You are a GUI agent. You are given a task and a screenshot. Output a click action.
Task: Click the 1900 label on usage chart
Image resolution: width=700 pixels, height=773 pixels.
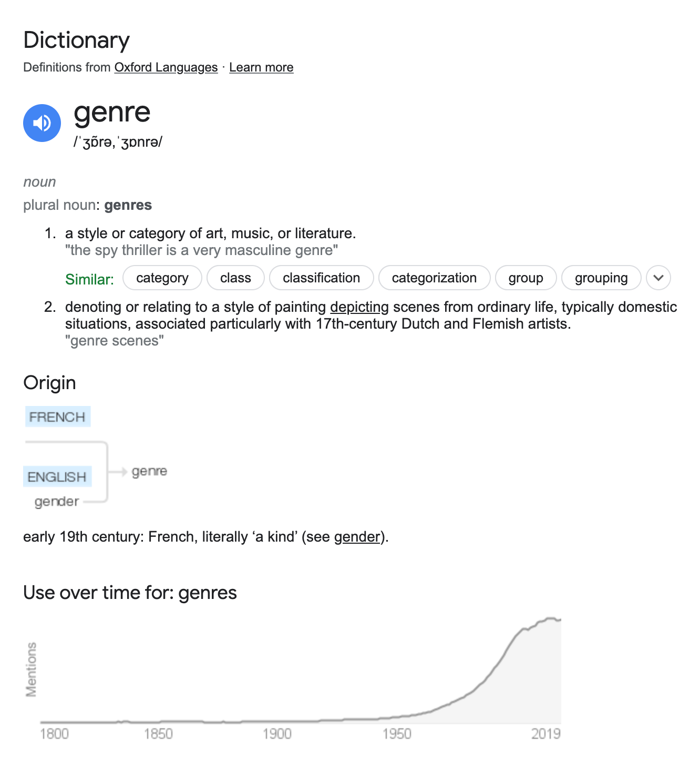coord(277,734)
